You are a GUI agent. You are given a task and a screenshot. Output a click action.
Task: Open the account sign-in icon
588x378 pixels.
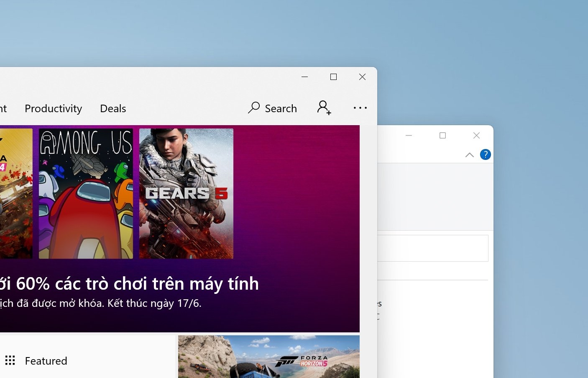(x=324, y=108)
